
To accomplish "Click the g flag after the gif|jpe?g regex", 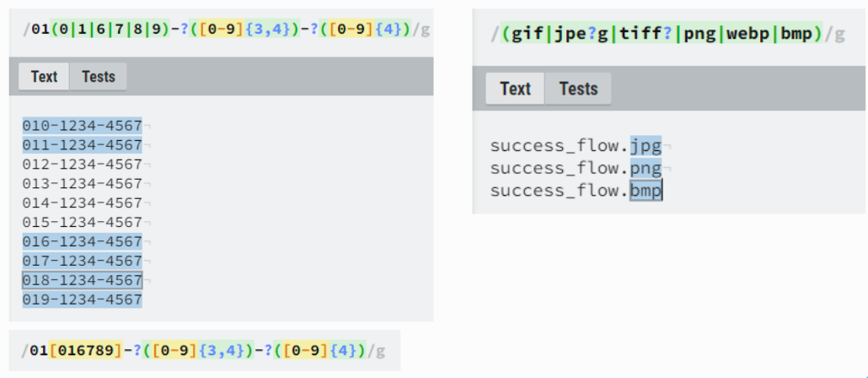I will tap(839, 35).
